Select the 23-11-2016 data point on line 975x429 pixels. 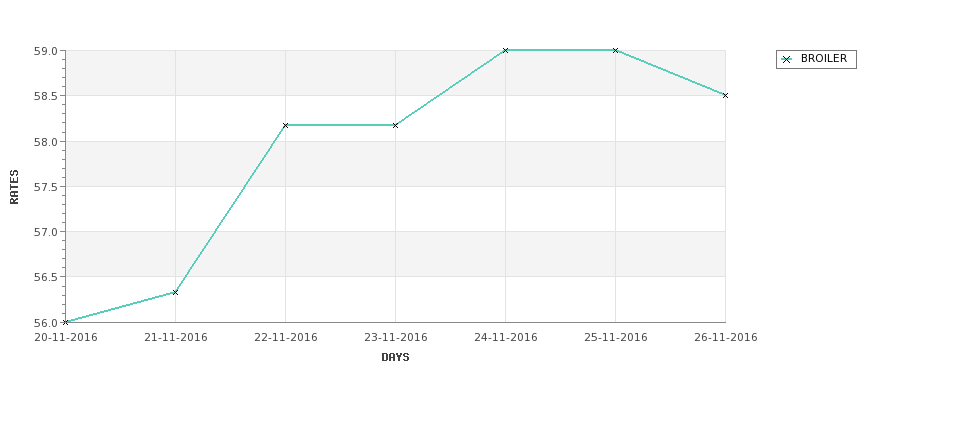(395, 126)
